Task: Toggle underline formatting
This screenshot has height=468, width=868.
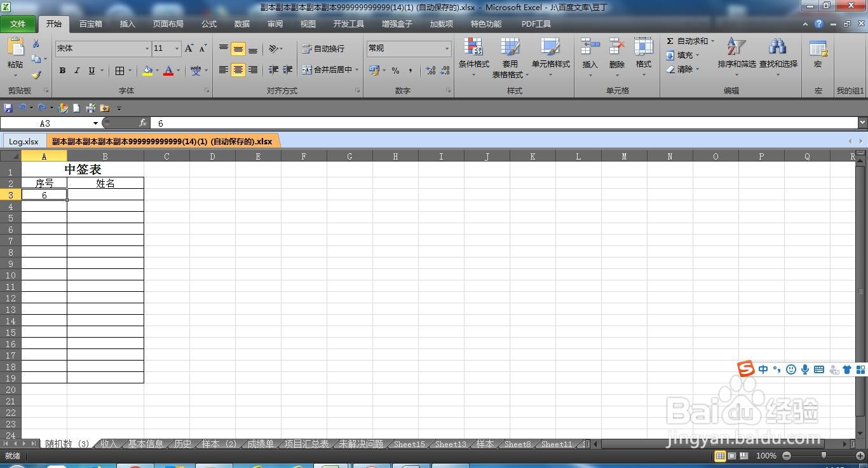Action: tap(92, 70)
